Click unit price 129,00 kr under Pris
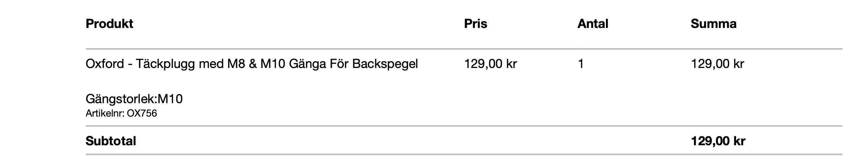Image resolution: width=868 pixels, height=158 pixels. (490, 64)
